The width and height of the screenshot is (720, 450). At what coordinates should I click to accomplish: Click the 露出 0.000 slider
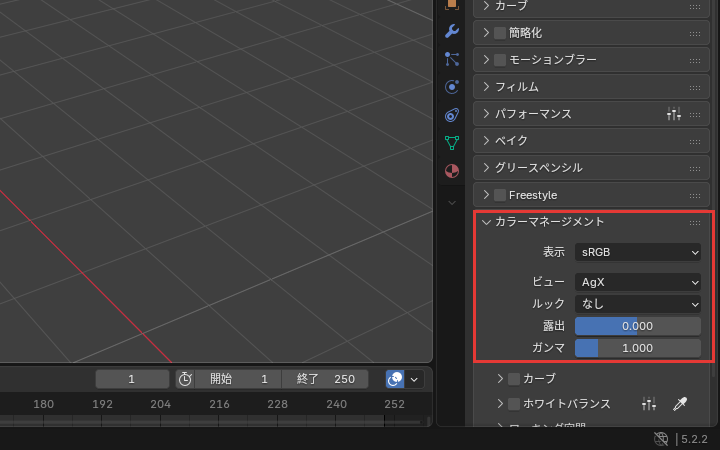coord(638,326)
